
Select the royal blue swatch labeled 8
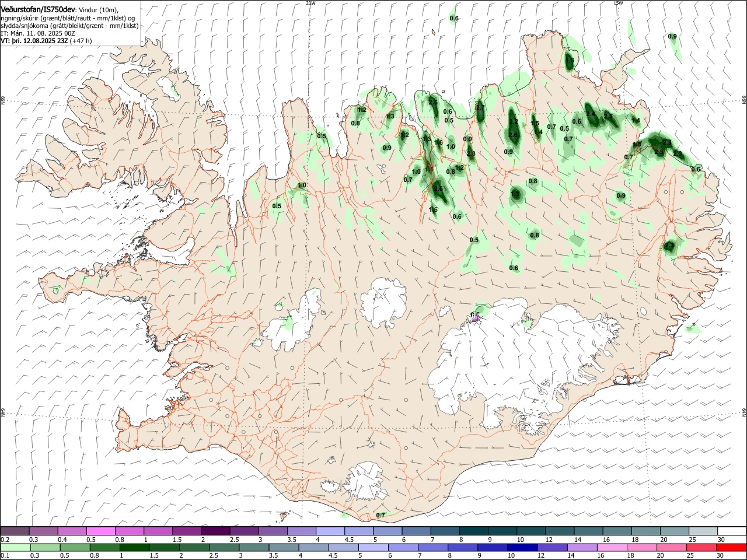463,547
